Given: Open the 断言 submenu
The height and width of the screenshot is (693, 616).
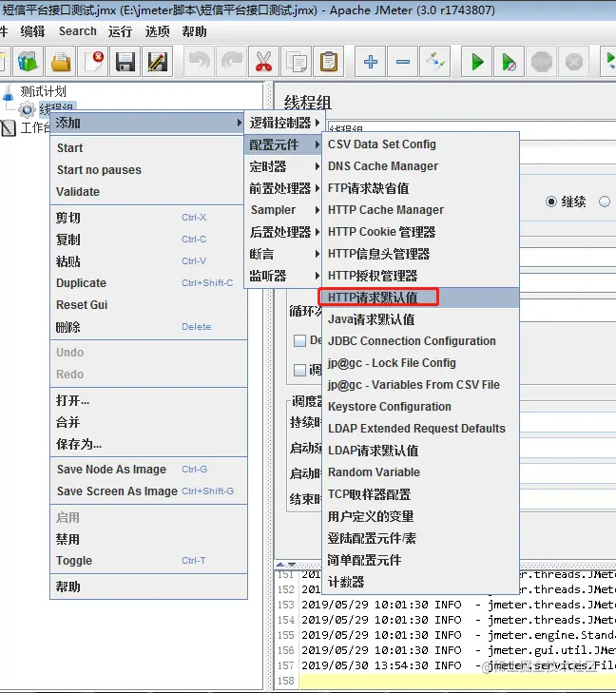Looking at the screenshot, I should 284,254.
